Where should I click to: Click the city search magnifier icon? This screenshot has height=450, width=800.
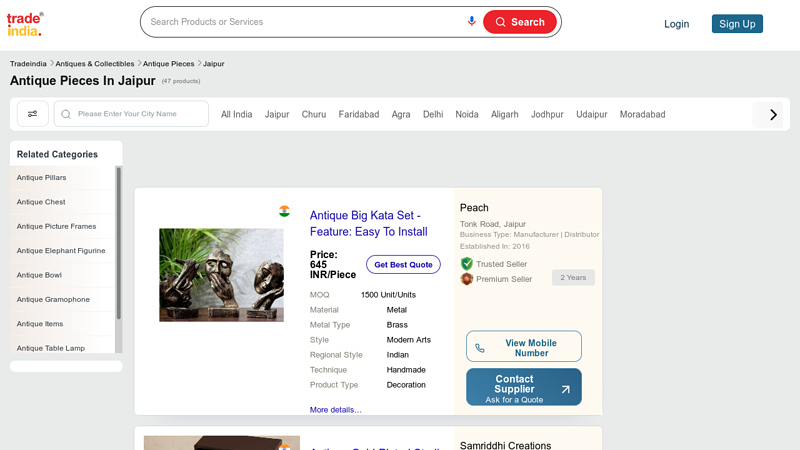66,114
